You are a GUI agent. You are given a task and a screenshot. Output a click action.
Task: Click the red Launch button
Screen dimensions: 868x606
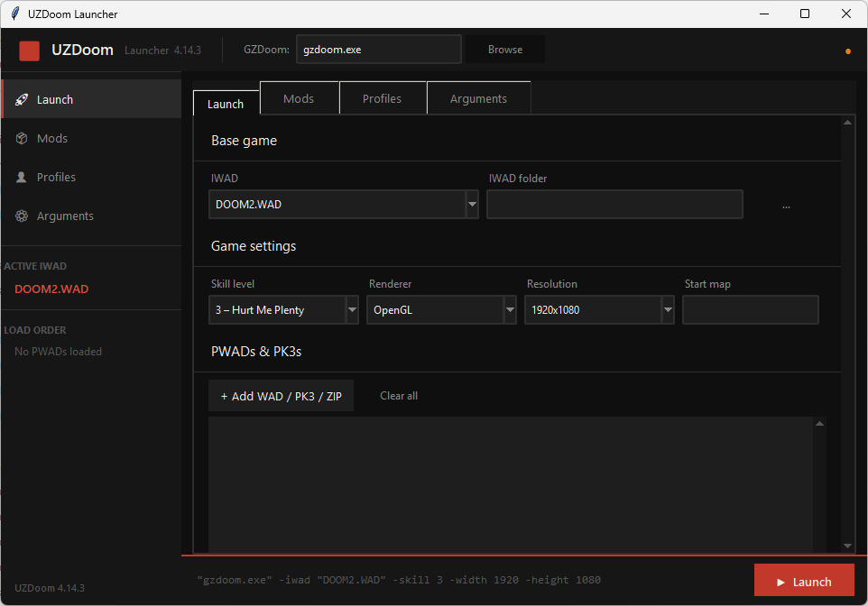[804, 581]
